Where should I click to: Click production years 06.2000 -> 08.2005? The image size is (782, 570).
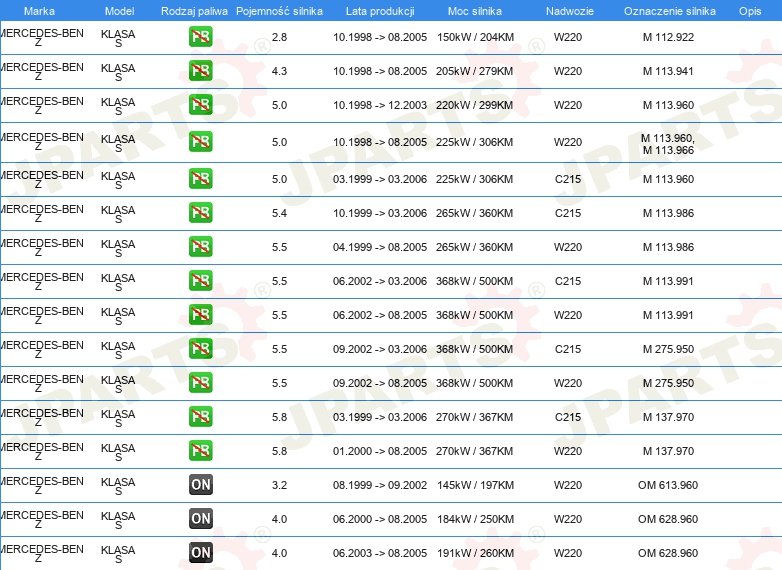(x=380, y=519)
